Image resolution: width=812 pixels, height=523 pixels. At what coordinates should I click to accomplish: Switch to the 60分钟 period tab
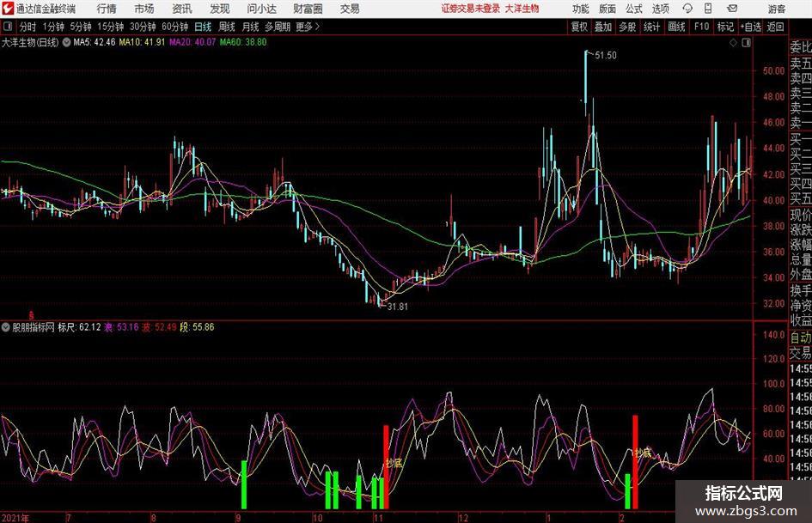point(175,27)
